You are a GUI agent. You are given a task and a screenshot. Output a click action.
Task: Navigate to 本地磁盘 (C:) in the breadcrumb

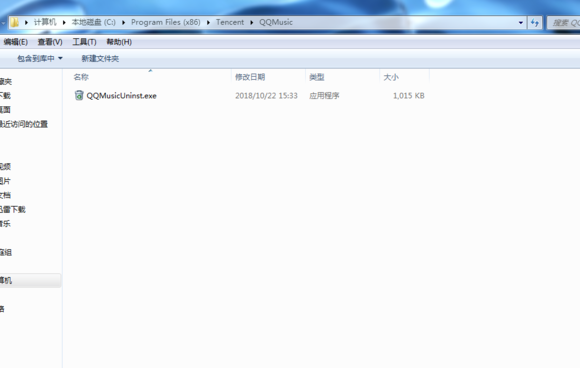[94, 22]
